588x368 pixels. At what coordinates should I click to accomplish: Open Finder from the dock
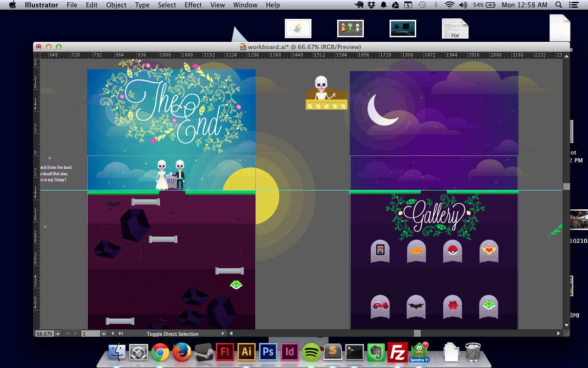click(x=117, y=352)
